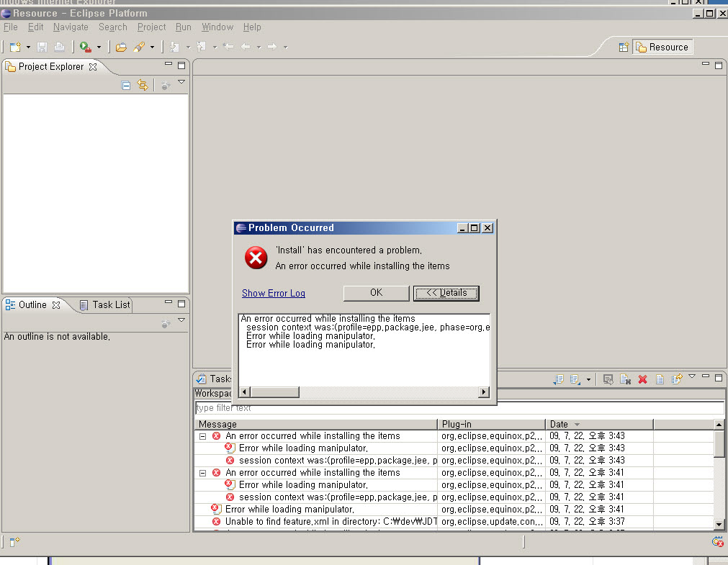Click the External Tools run icon
The image size is (728, 565).
click(x=86, y=47)
